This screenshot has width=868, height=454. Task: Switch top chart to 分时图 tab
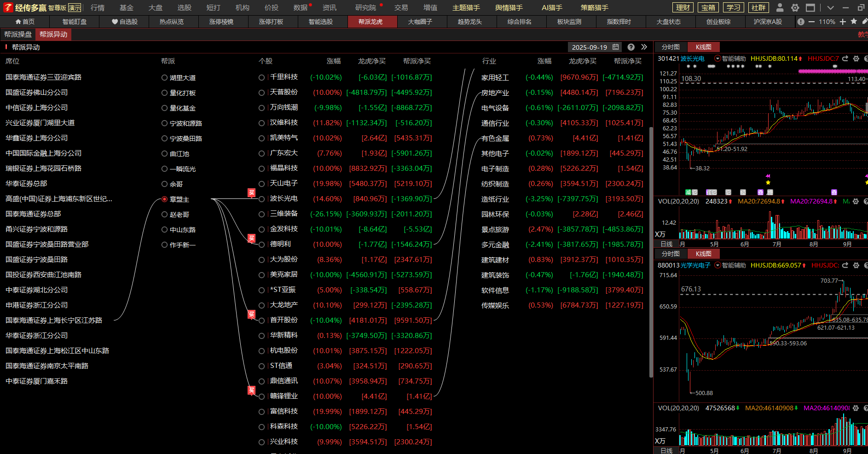pyautogui.click(x=671, y=47)
